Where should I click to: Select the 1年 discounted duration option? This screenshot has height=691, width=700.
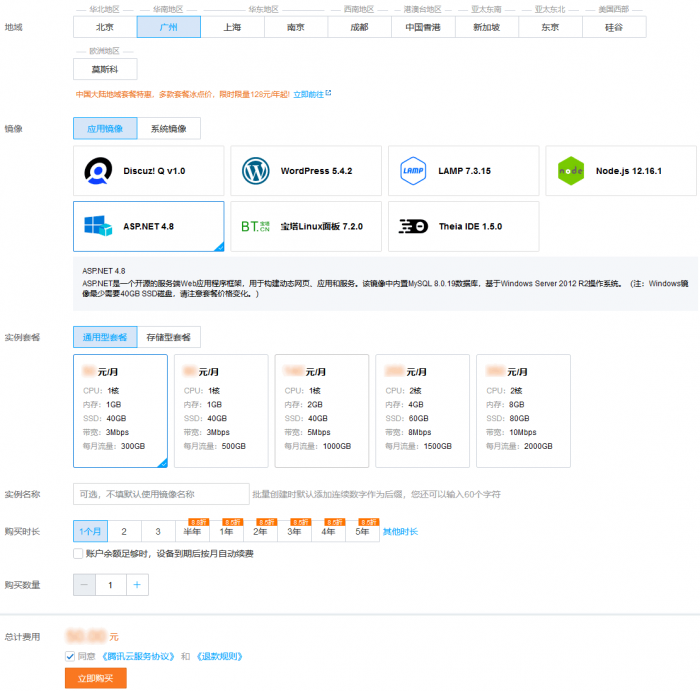point(227,532)
